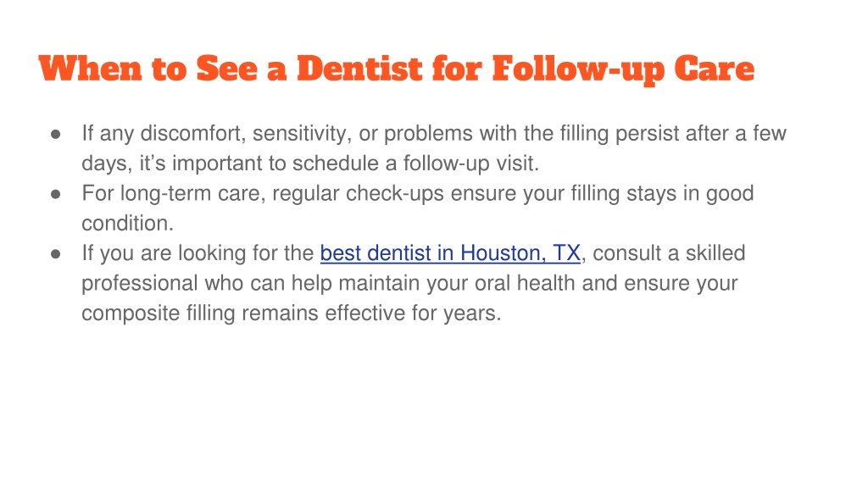Select the third bullet point marker
Screen dimensions: 868x488
pos(55,254)
